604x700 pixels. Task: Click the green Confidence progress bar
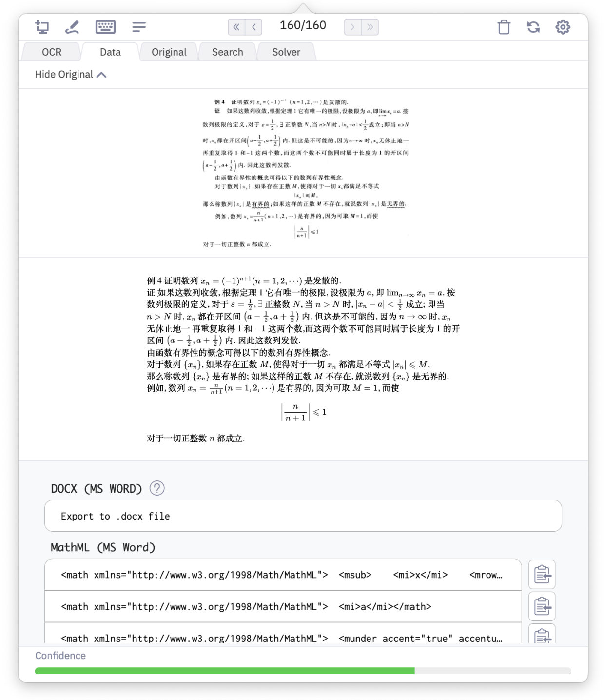coord(224,671)
